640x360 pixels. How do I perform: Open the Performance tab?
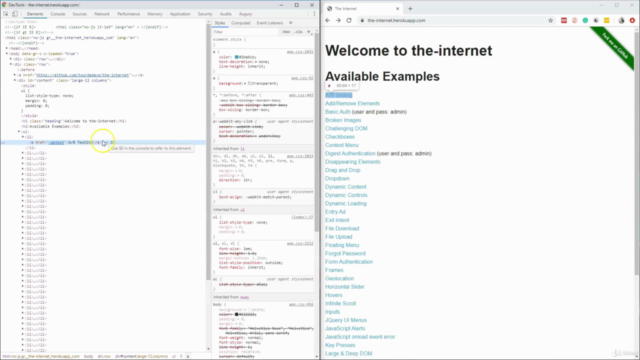[129, 14]
